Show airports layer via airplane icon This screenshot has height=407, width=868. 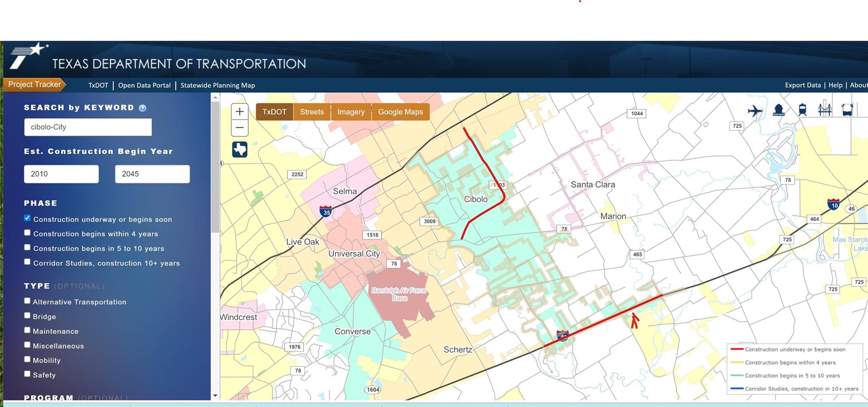[x=755, y=111]
